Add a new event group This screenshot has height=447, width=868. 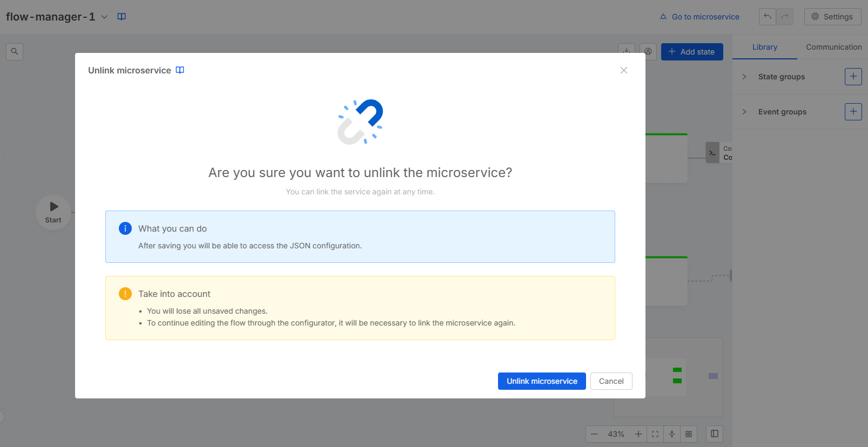853,112
